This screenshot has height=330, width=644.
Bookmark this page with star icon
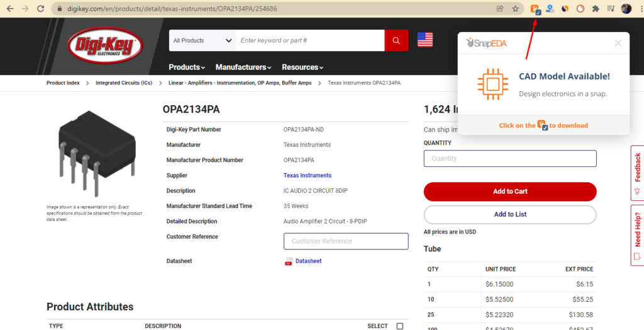click(516, 9)
